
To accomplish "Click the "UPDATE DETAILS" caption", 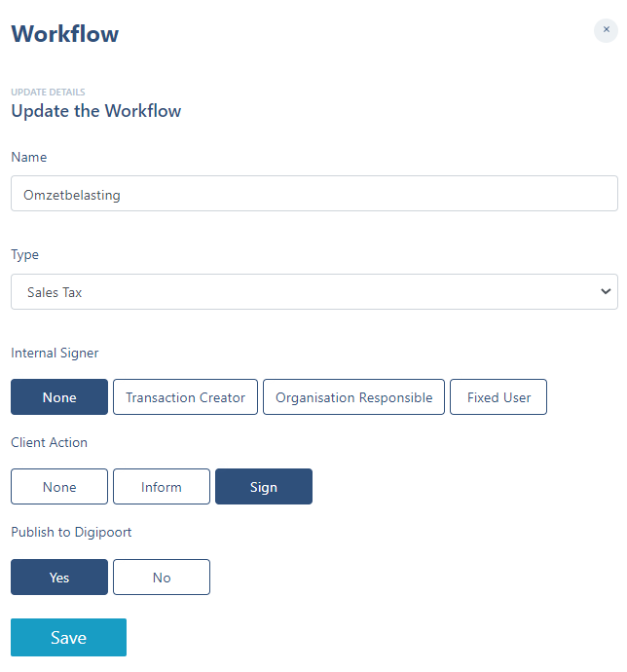I will 48,93.
